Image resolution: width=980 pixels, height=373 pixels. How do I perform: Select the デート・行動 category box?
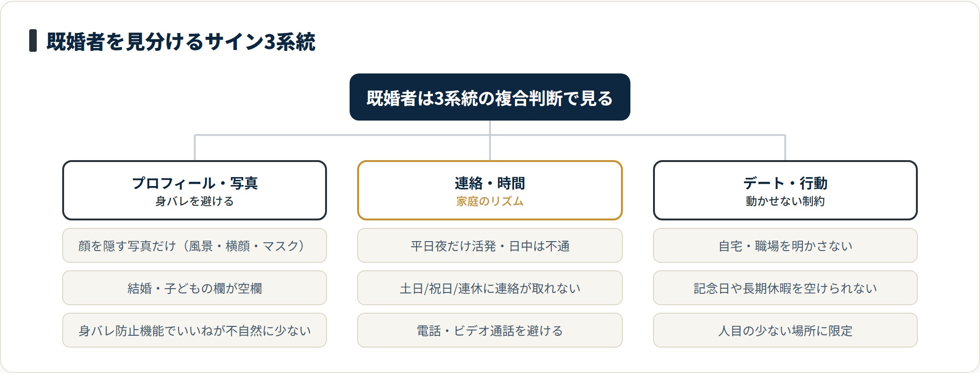pyautogui.click(x=785, y=190)
